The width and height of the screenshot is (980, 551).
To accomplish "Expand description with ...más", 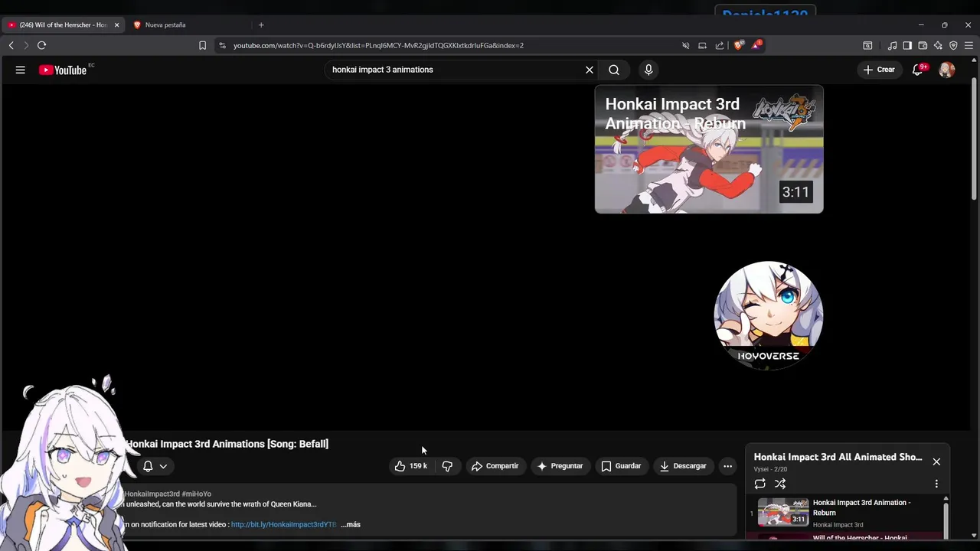I will [350, 525].
